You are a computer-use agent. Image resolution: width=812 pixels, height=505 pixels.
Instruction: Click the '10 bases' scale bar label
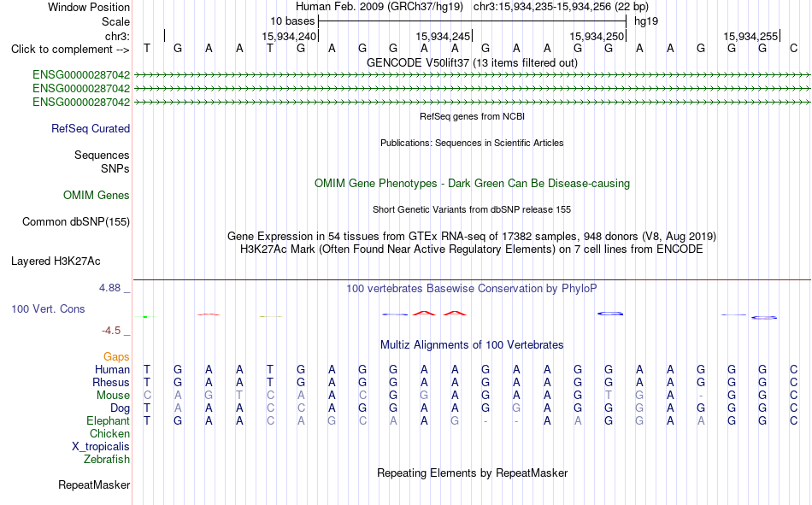[x=292, y=21]
